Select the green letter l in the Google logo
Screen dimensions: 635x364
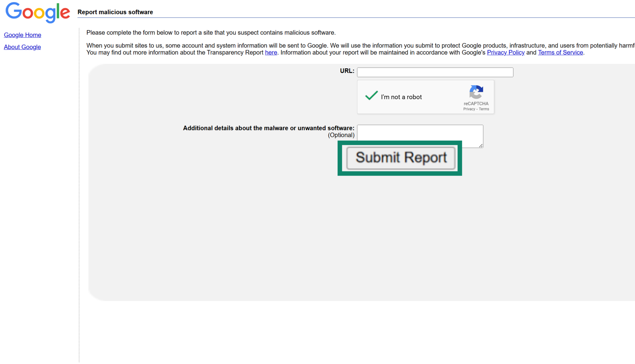click(58, 11)
